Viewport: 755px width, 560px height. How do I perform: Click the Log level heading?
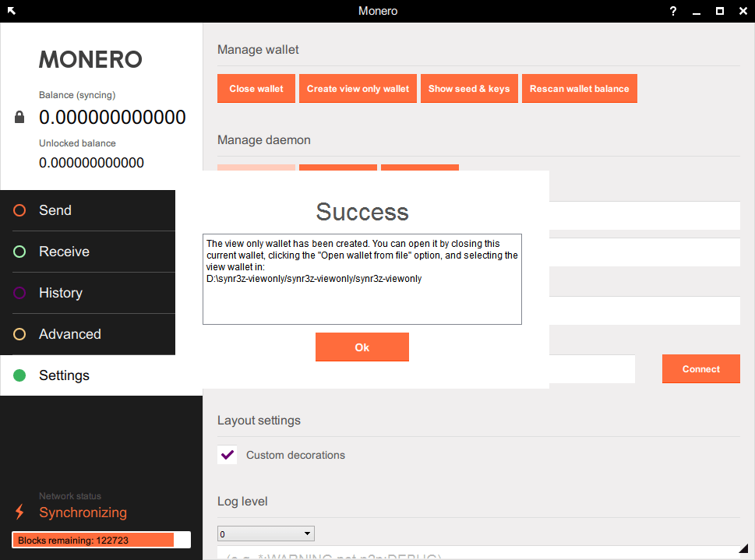(242, 502)
